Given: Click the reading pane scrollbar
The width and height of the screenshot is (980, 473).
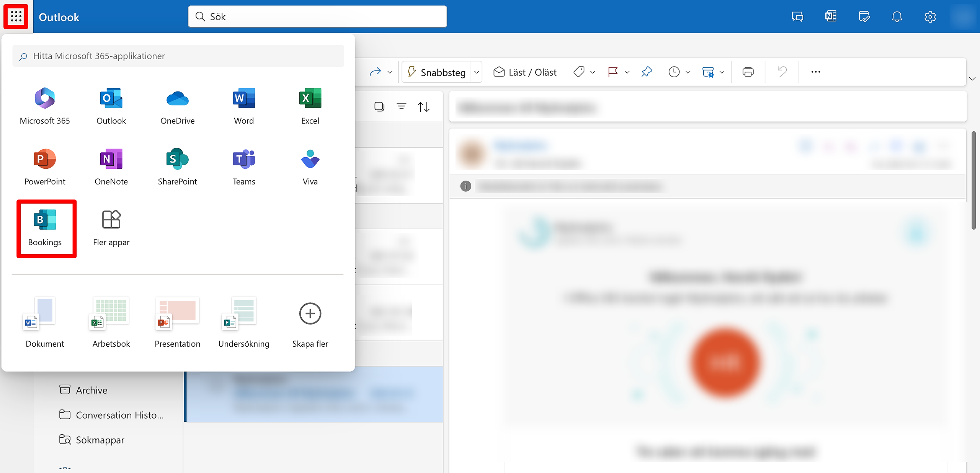Looking at the screenshot, I should coord(973,180).
